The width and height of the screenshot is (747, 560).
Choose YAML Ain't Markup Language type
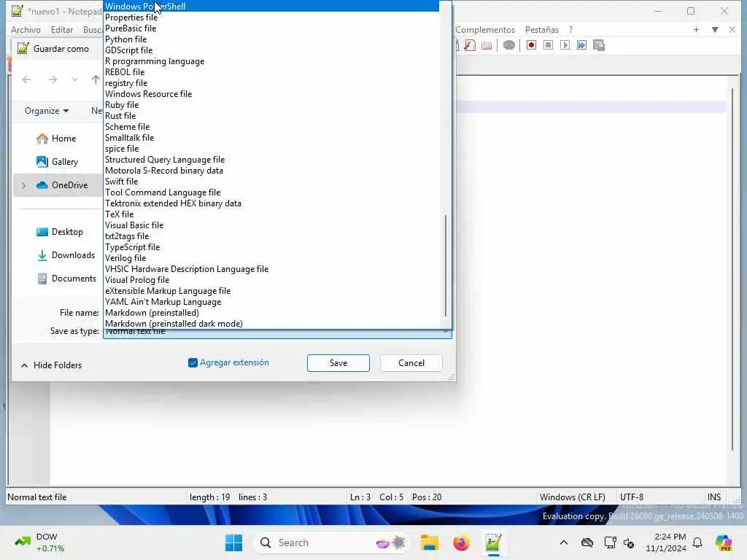coord(271,303)
